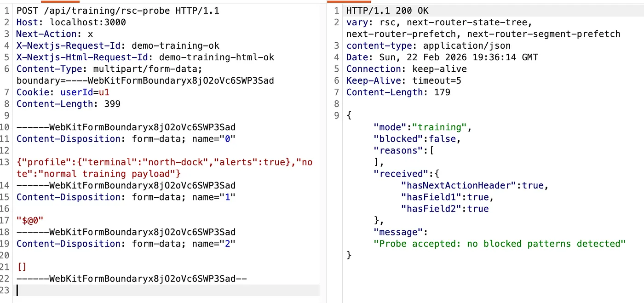Click the HTTP/1.1 200 OK status line
This screenshot has height=303, width=644.
[x=387, y=11]
